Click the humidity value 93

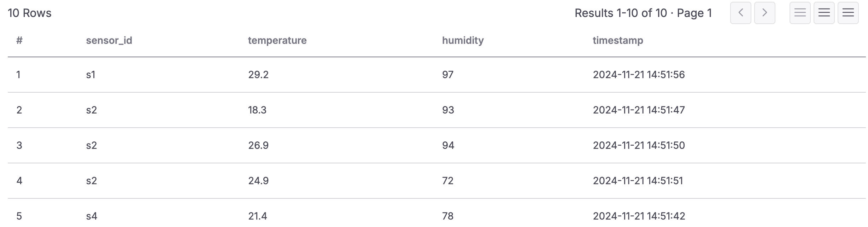[447, 110]
